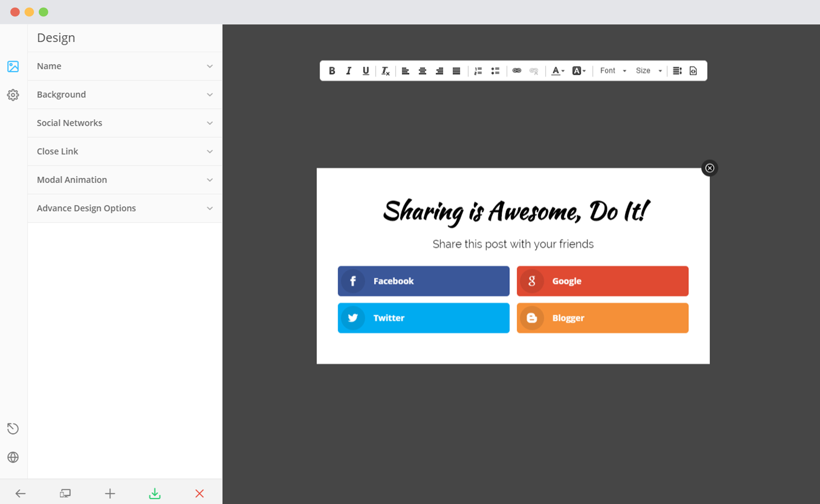
Task: Click the ordered list icon
Action: pyautogui.click(x=478, y=70)
